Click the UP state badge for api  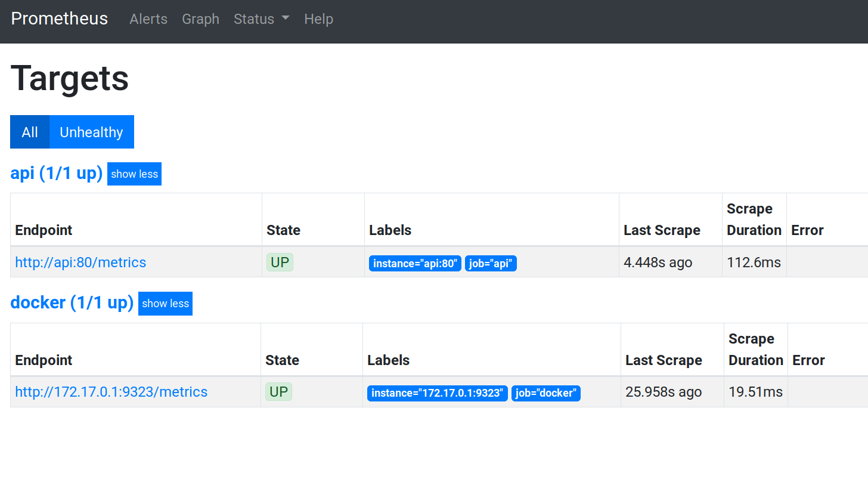280,262
